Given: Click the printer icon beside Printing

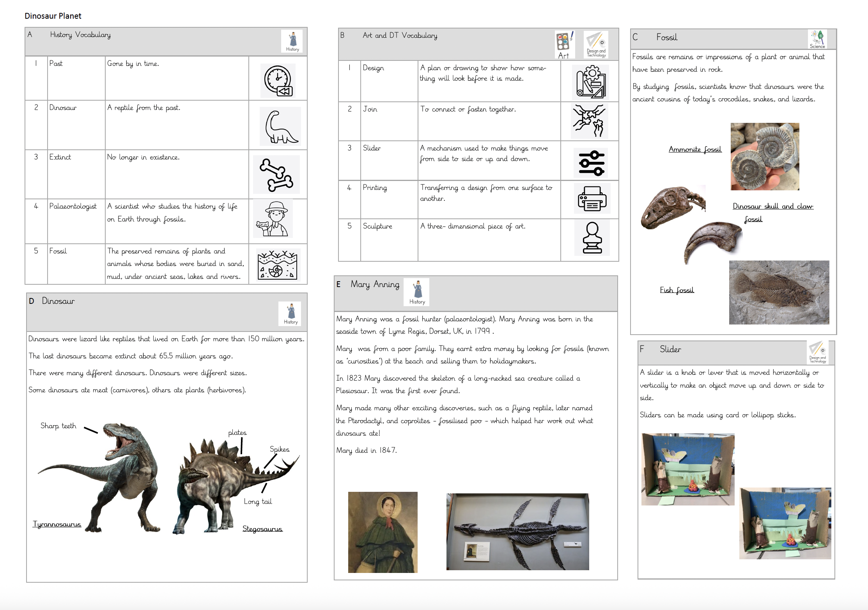Looking at the screenshot, I should tap(592, 199).
